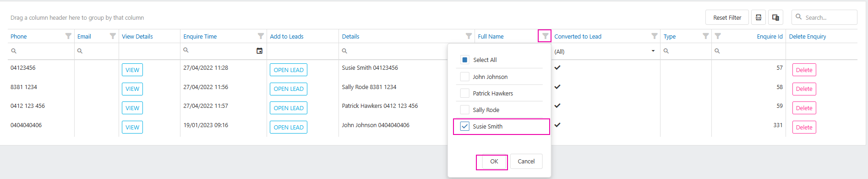The image size is (868, 179).
Task: Select the Type column header
Action: click(x=670, y=36)
